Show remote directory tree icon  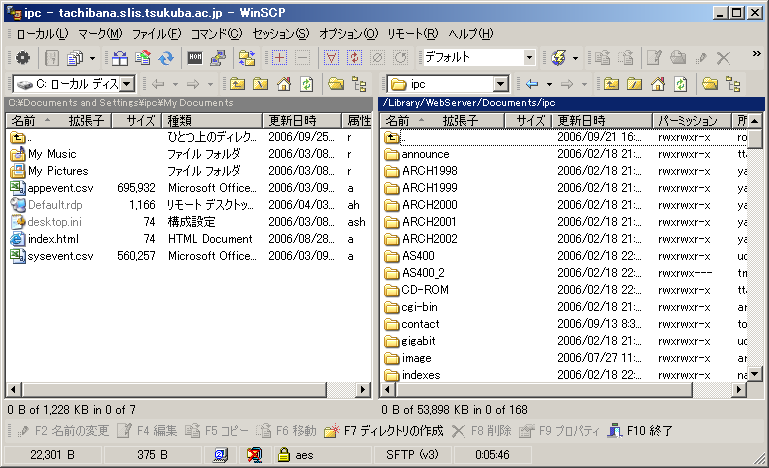(x=733, y=84)
